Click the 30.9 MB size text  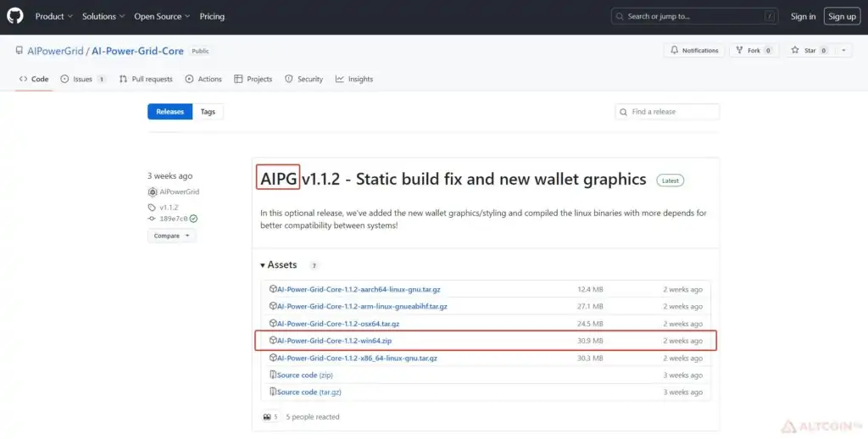(x=590, y=341)
